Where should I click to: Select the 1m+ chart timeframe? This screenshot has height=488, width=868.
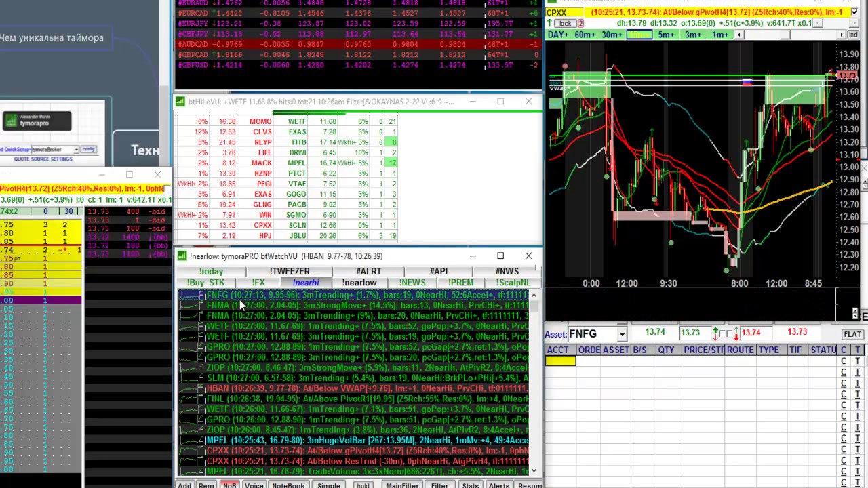point(720,35)
